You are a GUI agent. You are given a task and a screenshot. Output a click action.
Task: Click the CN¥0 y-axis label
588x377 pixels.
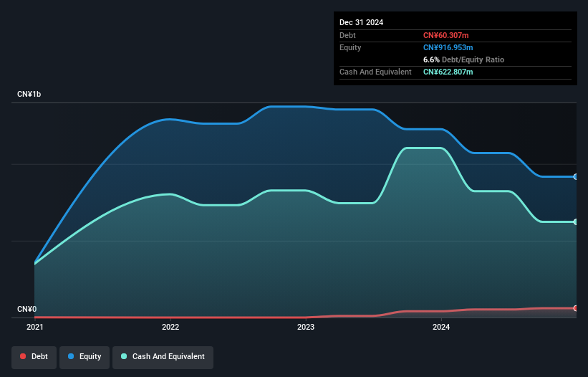pos(27,309)
